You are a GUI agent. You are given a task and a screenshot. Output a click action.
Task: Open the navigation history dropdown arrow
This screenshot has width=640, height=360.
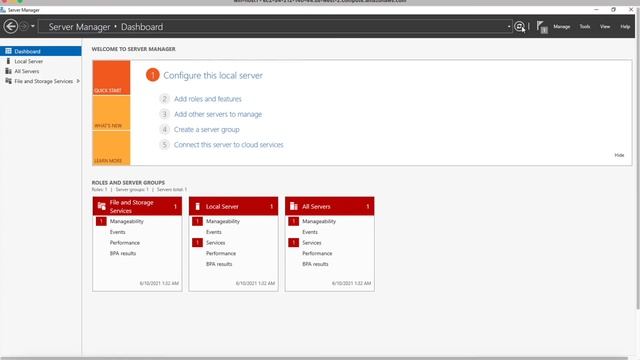click(33, 27)
